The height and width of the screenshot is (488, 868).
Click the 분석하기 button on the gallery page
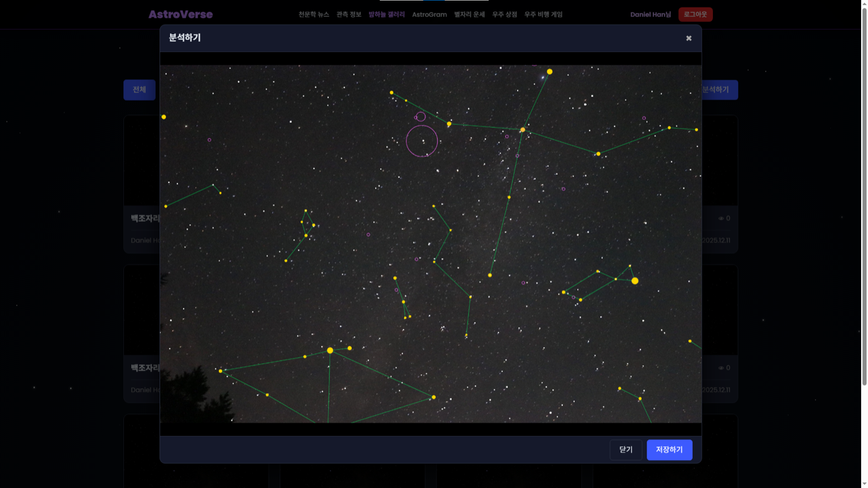coord(719,90)
